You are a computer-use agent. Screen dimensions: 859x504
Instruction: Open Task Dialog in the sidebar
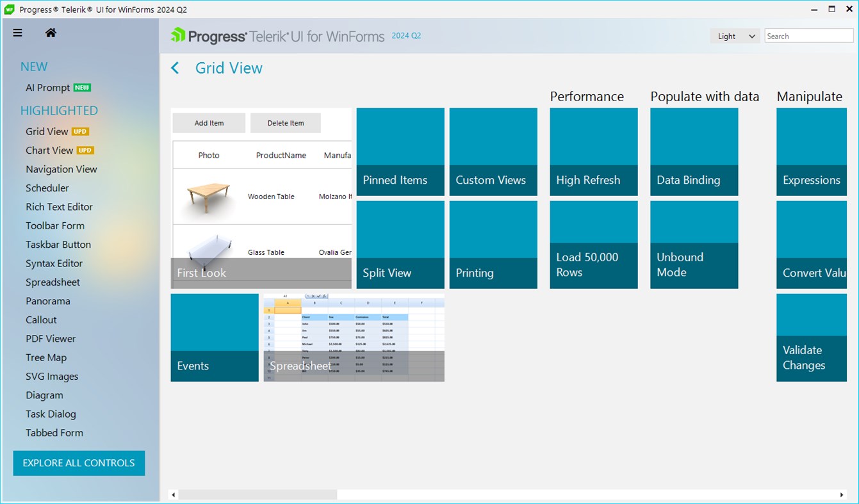(x=51, y=414)
